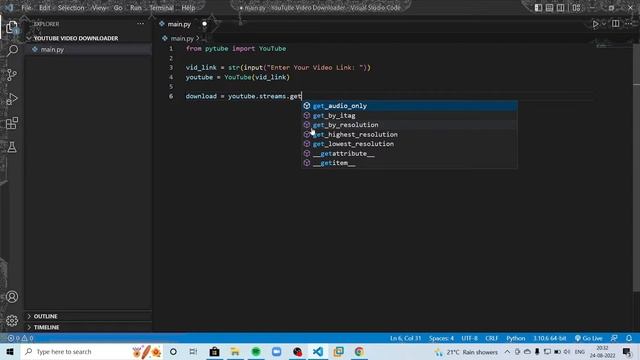Screen dimensions: 640x360
Task: Click taskbar search box
Action: [x=91, y=352]
